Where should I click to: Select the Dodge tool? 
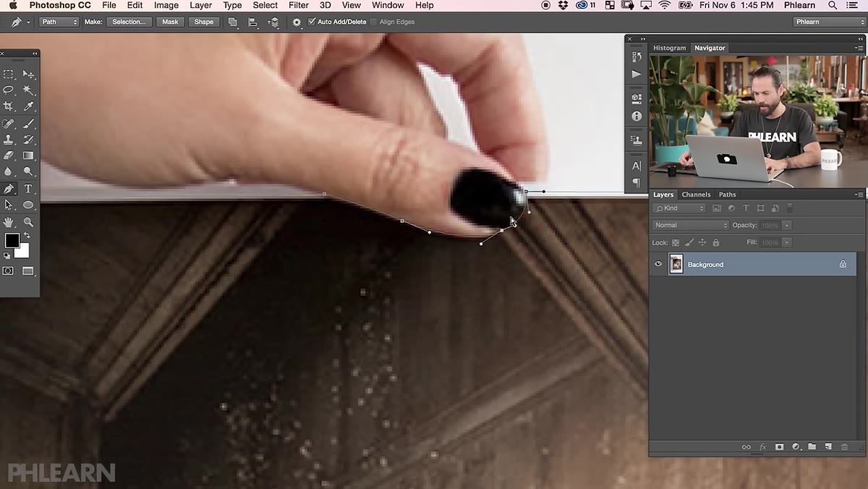[x=28, y=171]
